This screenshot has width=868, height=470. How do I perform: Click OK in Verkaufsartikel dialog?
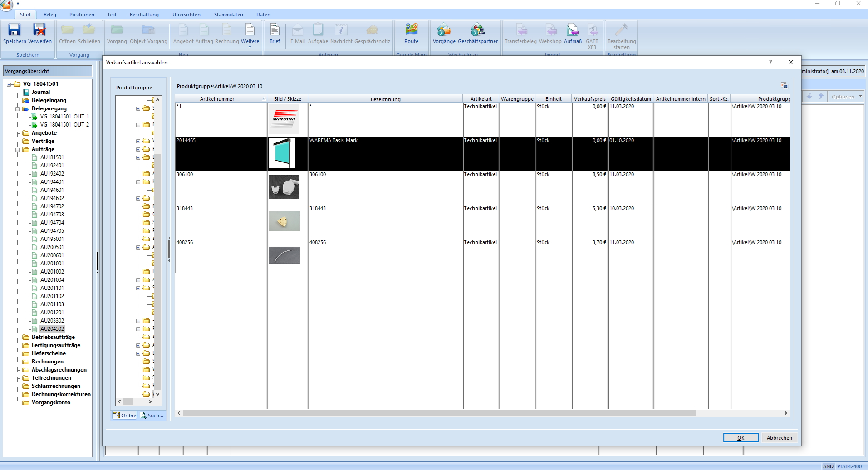pos(740,438)
